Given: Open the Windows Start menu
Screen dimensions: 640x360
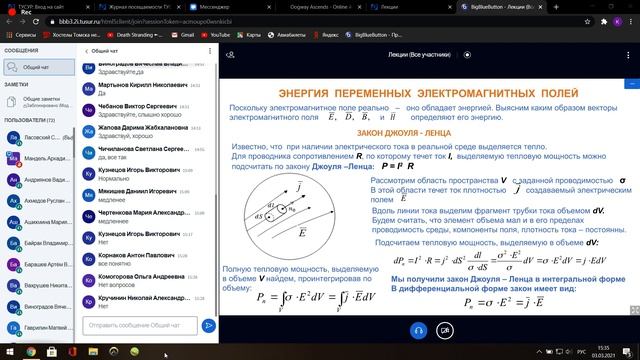Looking at the screenshot, I should pos(10,351).
